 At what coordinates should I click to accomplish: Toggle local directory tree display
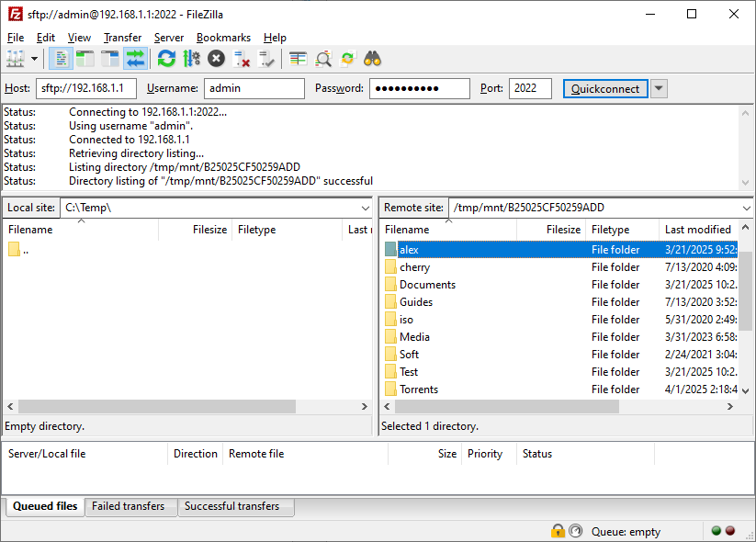pyautogui.click(x=85, y=59)
